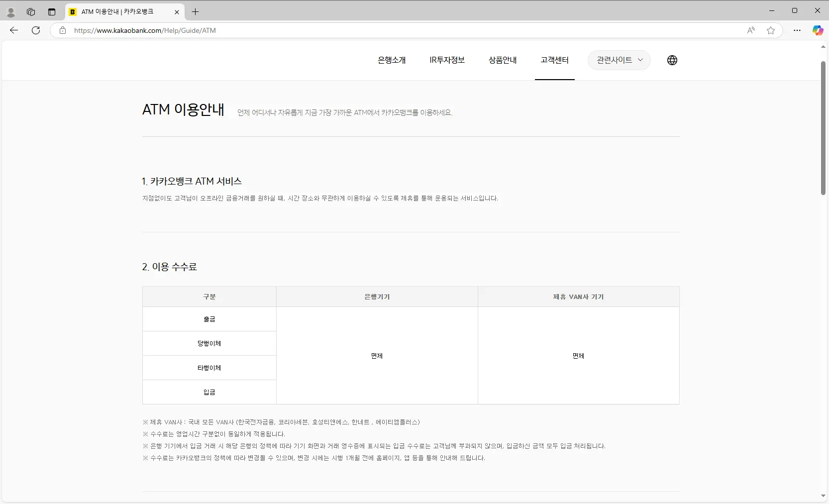Viewport: 829px width, 504px height.
Task: Select the ATM 이용안내 tab
Action: click(x=124, y=12)
